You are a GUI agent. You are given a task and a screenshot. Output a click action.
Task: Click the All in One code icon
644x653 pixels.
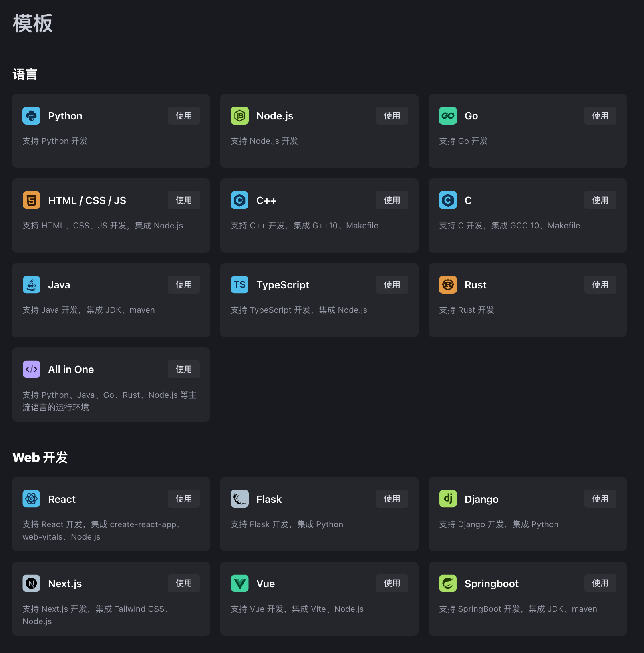tap(31, 369)
